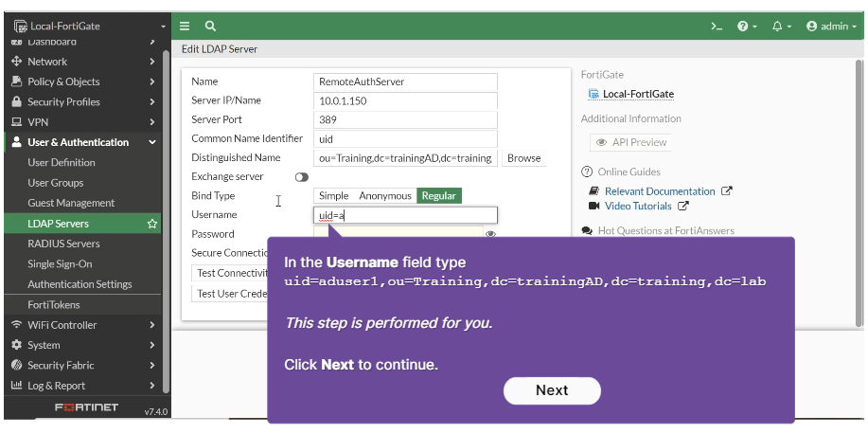Click the Log & Report chart icon
Image resolution: width=868 pixels, height=434 pixels.
(x=17, y=386)
